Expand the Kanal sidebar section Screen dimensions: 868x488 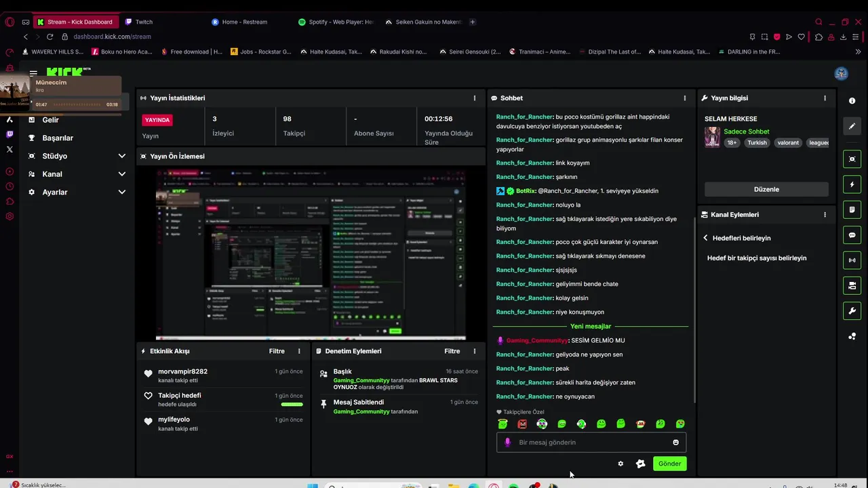122,174
